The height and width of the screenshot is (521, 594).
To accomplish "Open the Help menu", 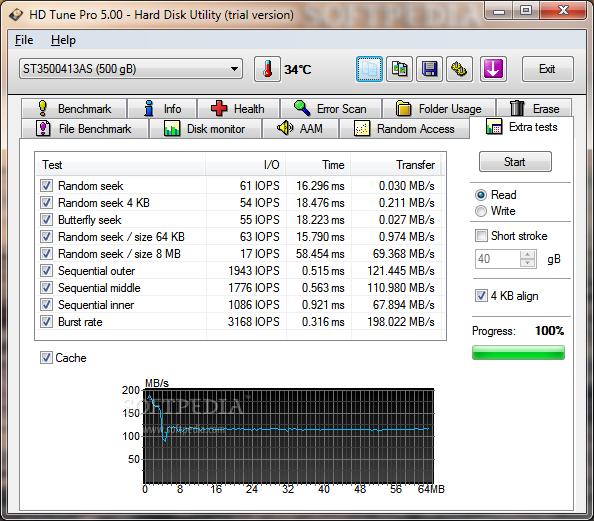I will point(63,40).
